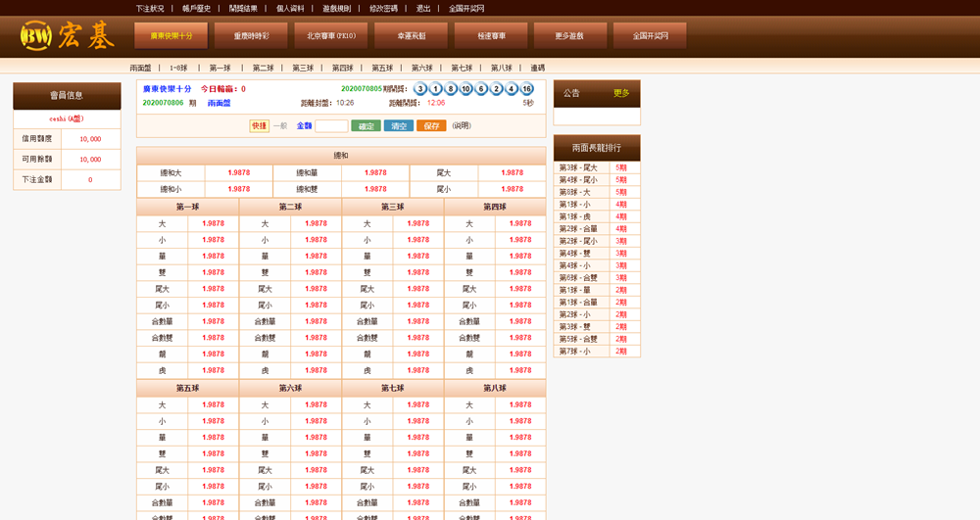Switch to 一般 betting mode
The image size is (980, 520).
coord(280,126)
